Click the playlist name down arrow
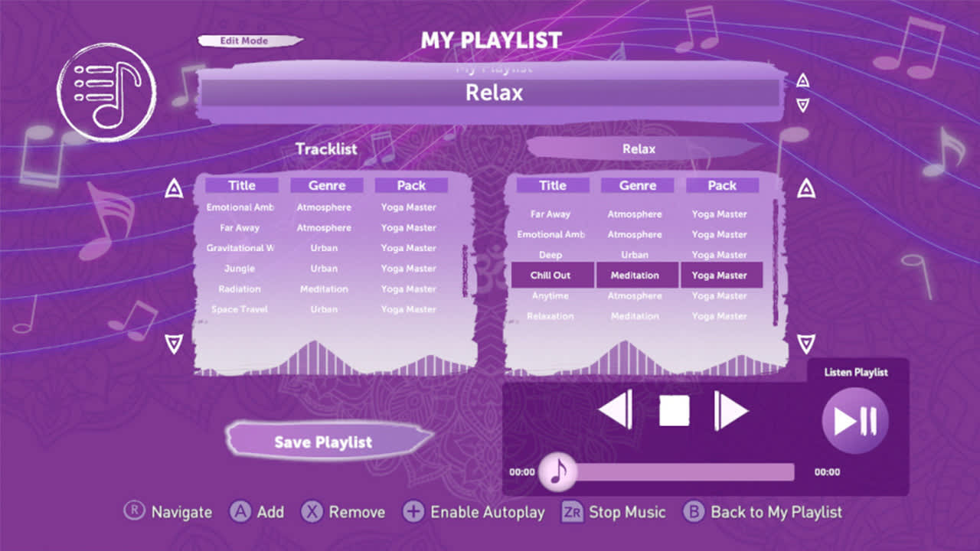 pyautogui.click(x=802, y=105)
